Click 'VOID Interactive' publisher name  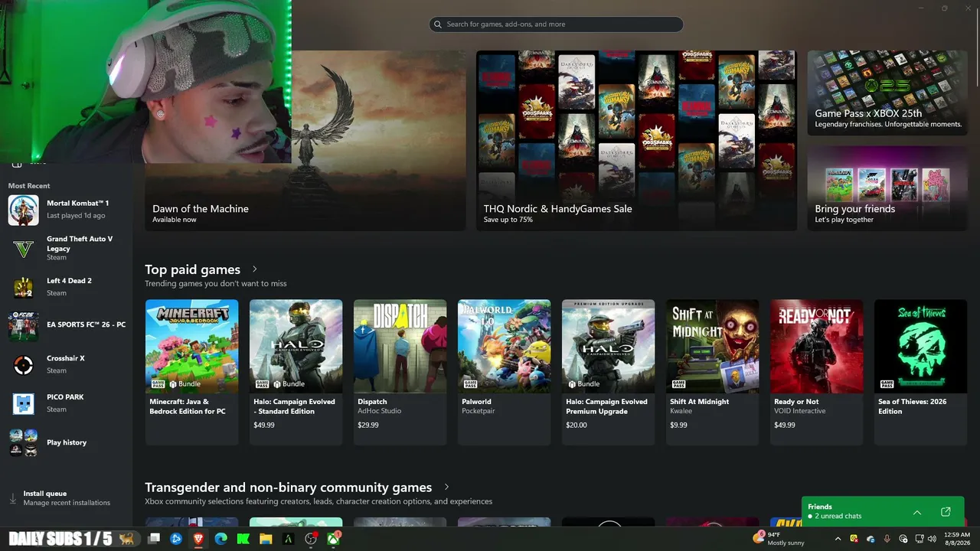[x=799, y=411]
